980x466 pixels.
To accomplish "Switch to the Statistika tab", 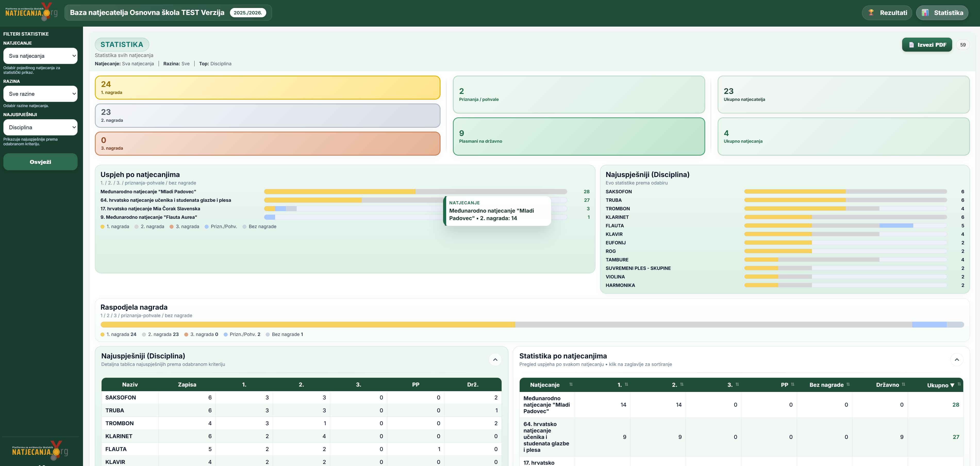I will coord(942,13).
